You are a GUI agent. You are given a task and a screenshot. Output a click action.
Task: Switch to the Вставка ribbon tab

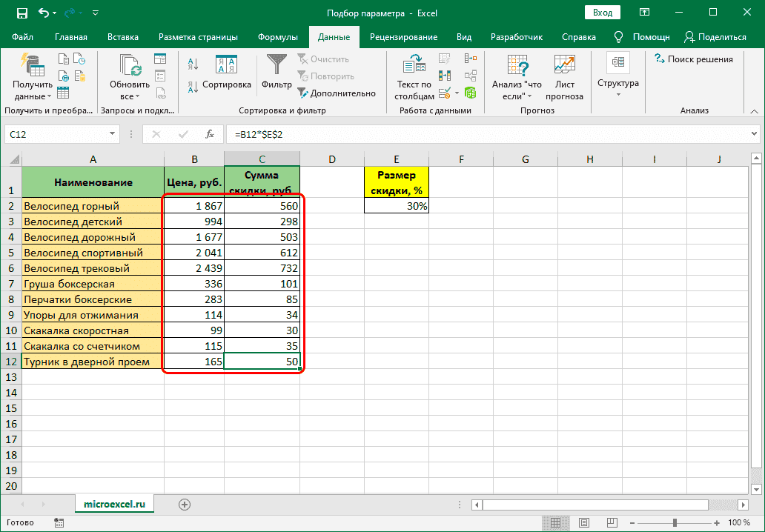pyautogui.click(x=122, y=37)
